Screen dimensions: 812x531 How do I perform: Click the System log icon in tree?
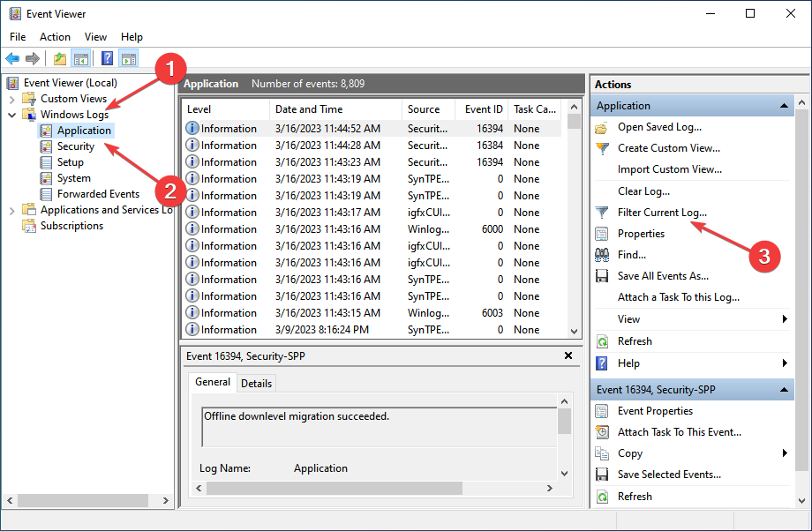46,178
